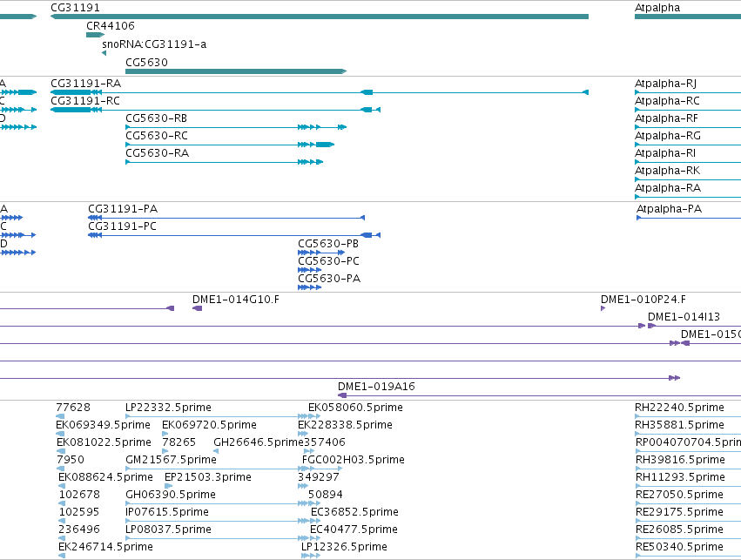Screen dimensions: 741x560
Task: Select the CG5630-RA transcript label
Action: [x=157, y=153]
